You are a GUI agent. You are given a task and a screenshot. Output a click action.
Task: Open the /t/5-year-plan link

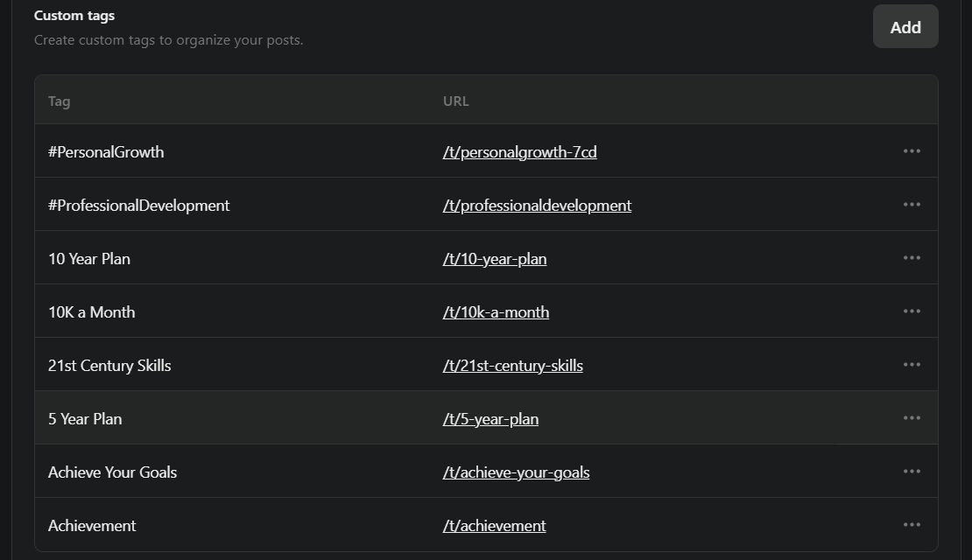pyautogui.click(x=490, y=418)
